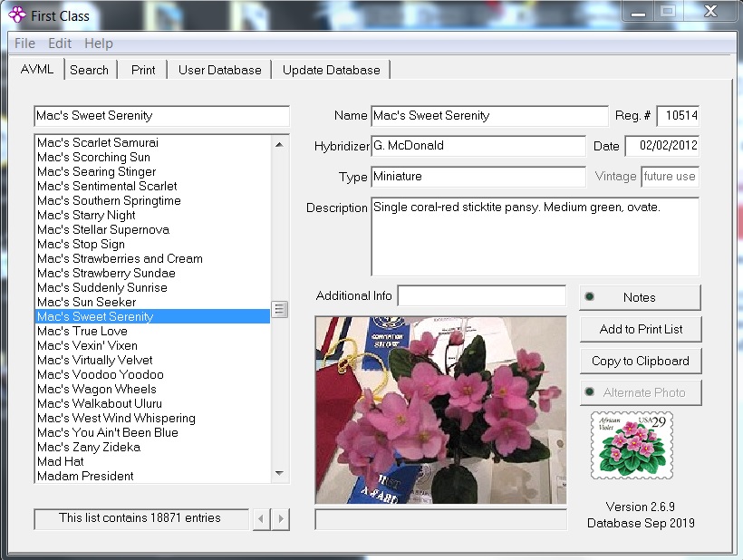Open the Help menu
The width and height of the screenshot is (743, 560).
pyautogui.click(x=99, y=43)
